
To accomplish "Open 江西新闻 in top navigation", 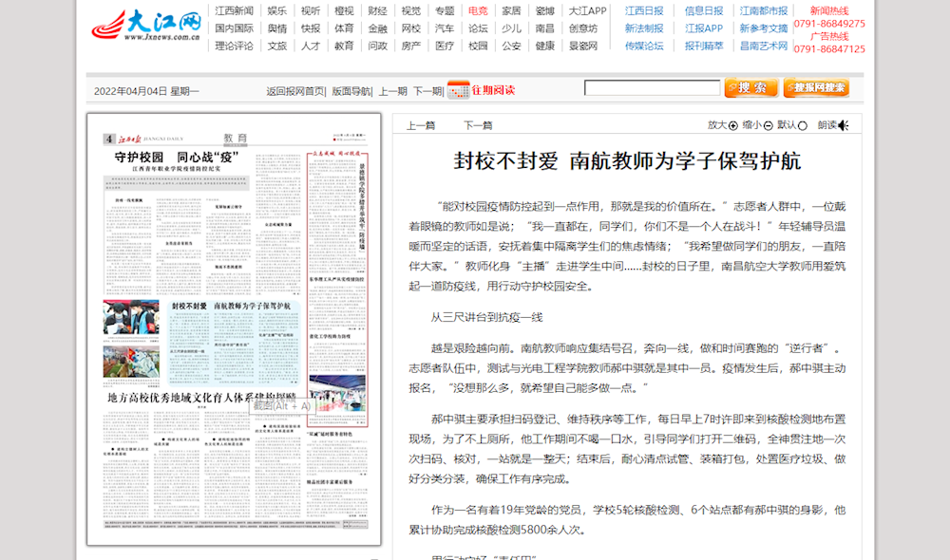I will pos(234,11).
